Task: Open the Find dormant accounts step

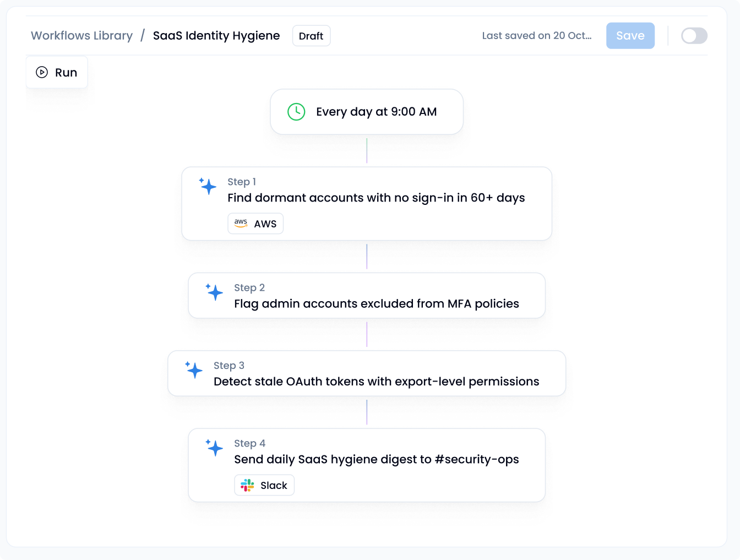Action: point(376,198)
